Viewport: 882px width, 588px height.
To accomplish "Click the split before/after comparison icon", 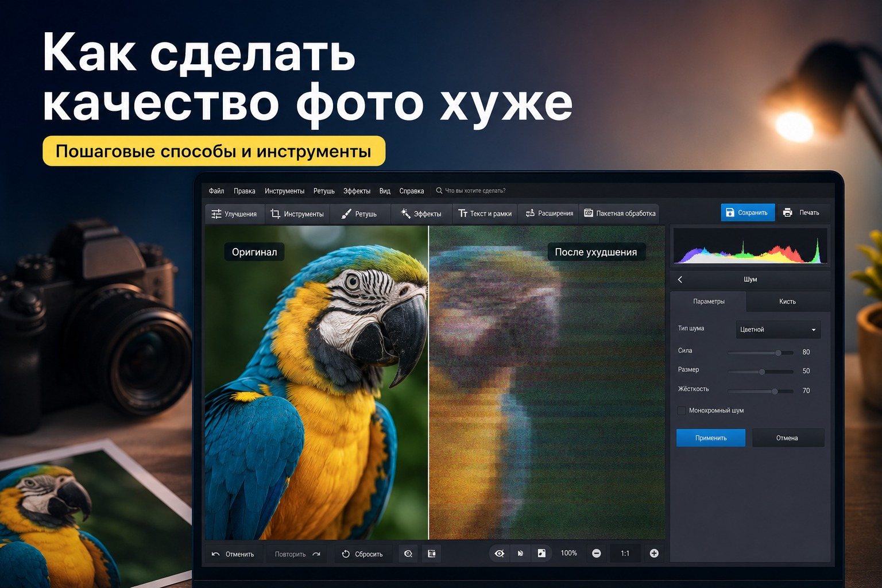I will pyautogui.click(x=432, y=554).
